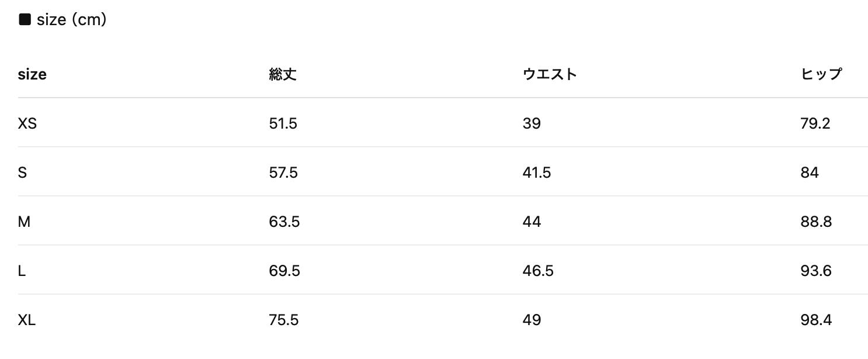Viewport: 868px width, 359px height.
Task: Select the bold "size" column header
Action: pyautogui.click(x=32, y=74)
